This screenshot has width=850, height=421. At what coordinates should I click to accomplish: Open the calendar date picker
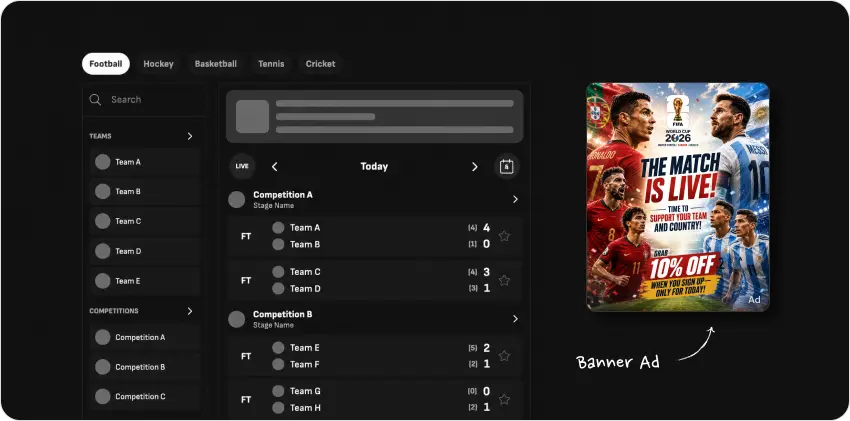(x=506, y=166)
